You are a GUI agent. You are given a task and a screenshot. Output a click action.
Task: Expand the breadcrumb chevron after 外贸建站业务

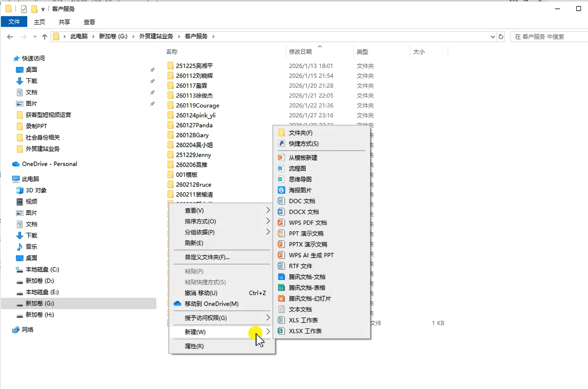[179, 36]
